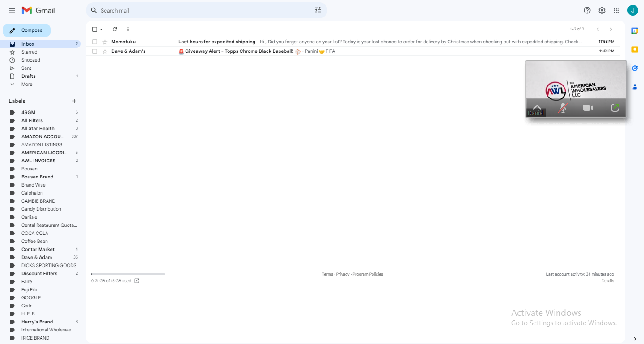644x344 pixels.
Task: Get add-ons plus icon
Action: click(635, 117)
